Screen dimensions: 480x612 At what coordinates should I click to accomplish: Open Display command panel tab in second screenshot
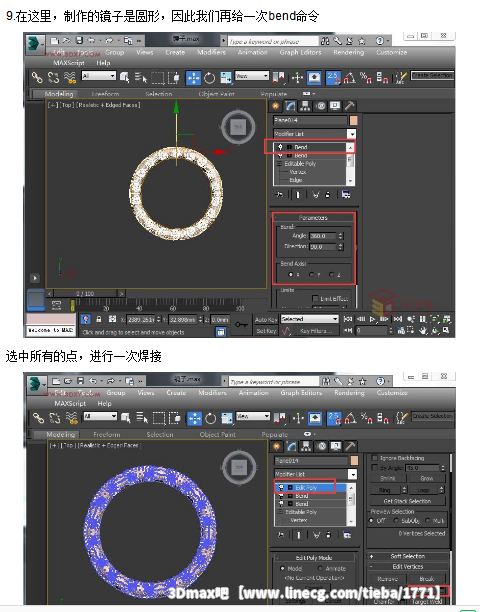[336, 446]
